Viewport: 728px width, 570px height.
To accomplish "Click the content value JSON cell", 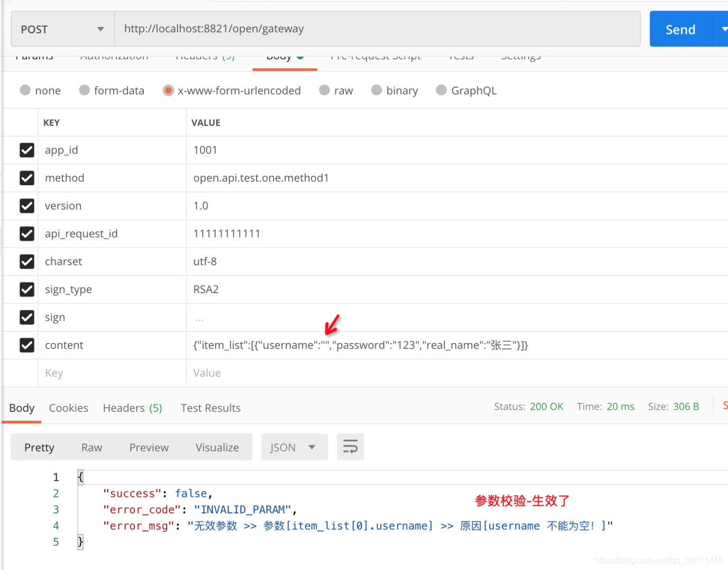I will [x=457, y=345].
